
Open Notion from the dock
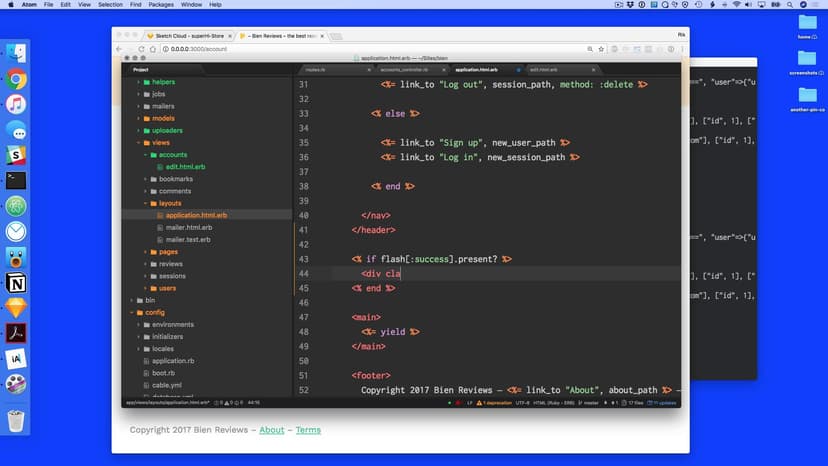(16, 284)
